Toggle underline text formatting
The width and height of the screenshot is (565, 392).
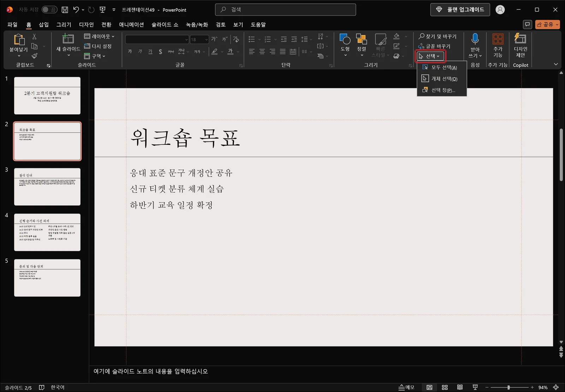(150, 52)
